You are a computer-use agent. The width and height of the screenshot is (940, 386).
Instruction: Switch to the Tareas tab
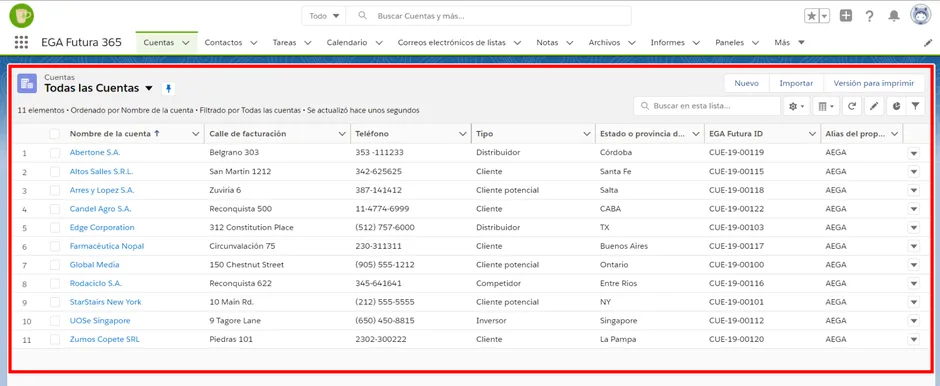point(284,43)
